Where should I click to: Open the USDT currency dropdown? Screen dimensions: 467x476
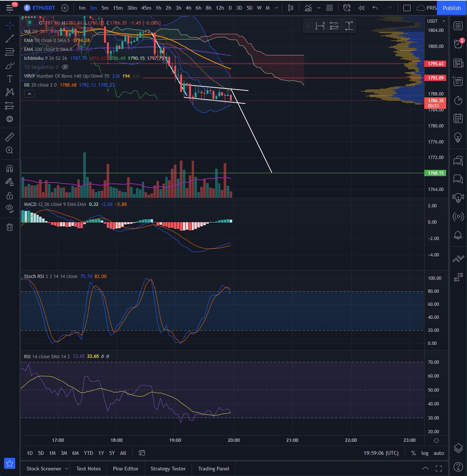[x=436, y=21]
